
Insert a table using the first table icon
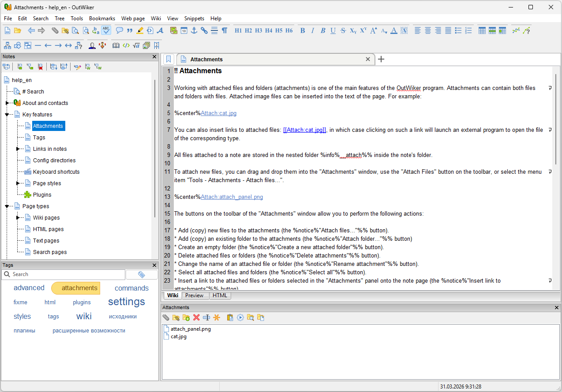[x=482, y=30]
